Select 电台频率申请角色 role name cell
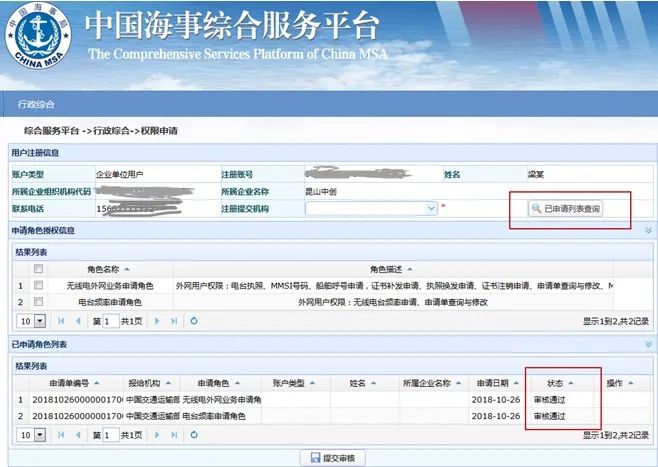The width and height of the screenshot is (658, 467). 110,302
